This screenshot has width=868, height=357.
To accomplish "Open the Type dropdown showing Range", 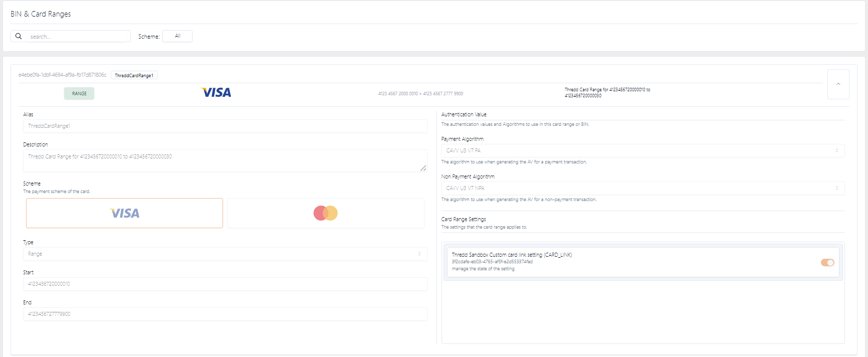I will [x=225, y=254].
